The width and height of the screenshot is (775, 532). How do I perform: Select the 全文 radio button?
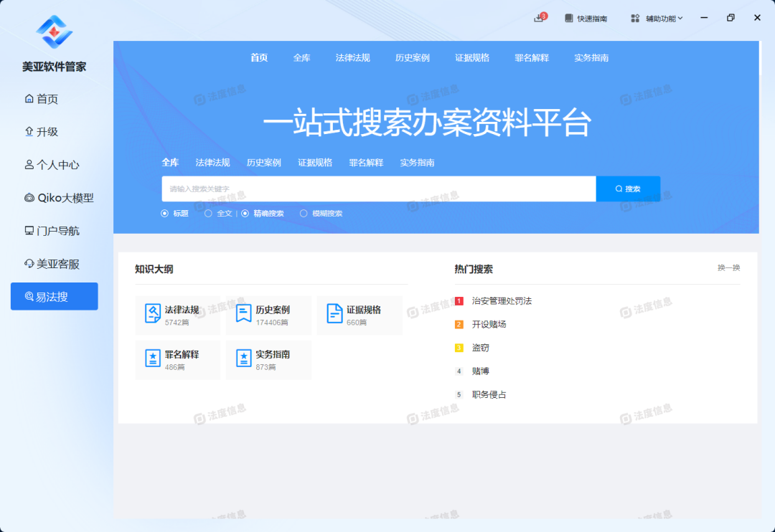point(208,214)
